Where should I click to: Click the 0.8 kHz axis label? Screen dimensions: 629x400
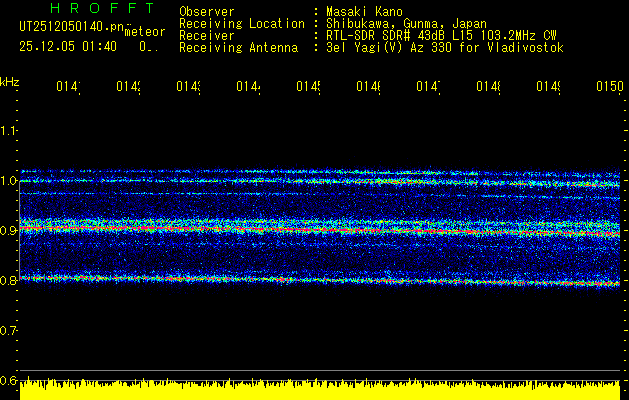(x=9, y=281)
